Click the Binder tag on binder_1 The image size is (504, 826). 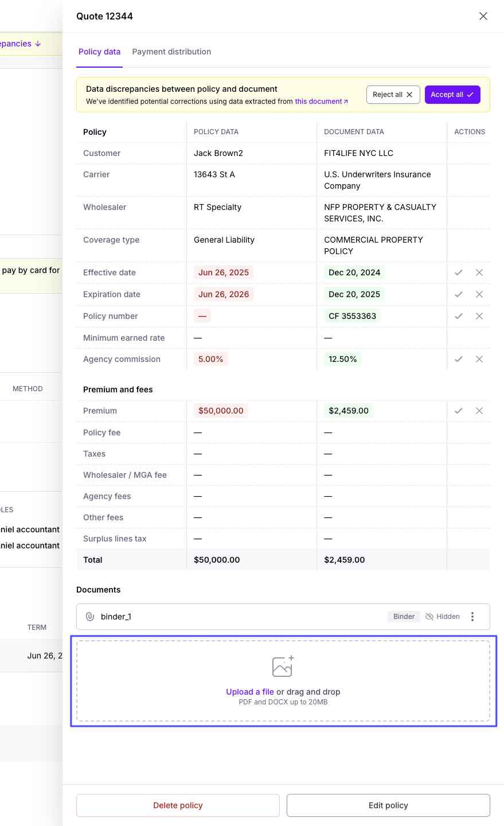pos(404,617)
